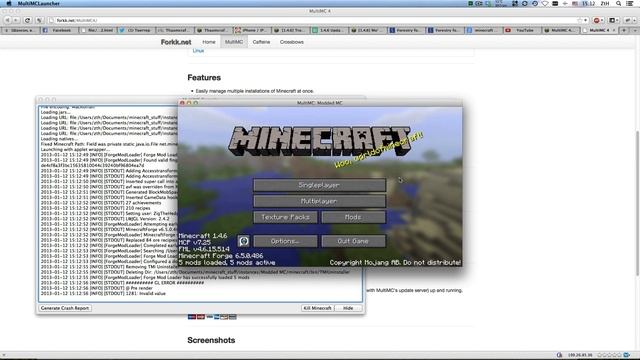Click the yellow splash text in Minecraft

[379, 151]
